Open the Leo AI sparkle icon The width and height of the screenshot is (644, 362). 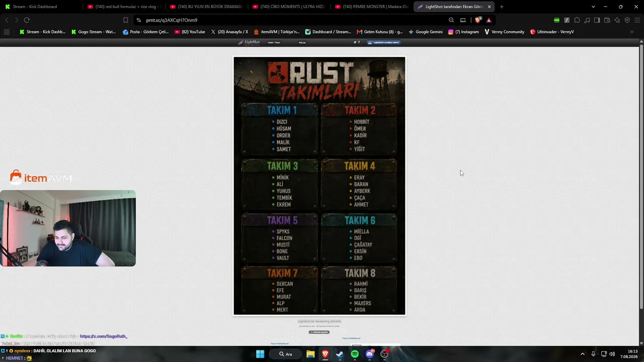617,20
